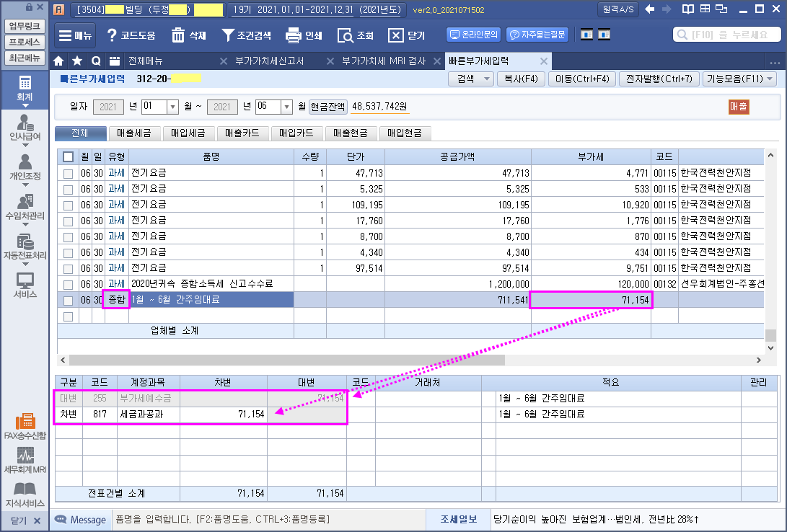The width and height of the screenshot is (787, 532).
Task: Open the 회계 accounting module icon
Action: pos(25,84)
